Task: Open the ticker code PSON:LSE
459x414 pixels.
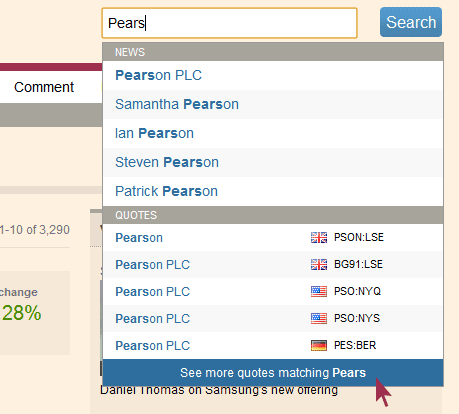Action: click(x=359, y=237)
